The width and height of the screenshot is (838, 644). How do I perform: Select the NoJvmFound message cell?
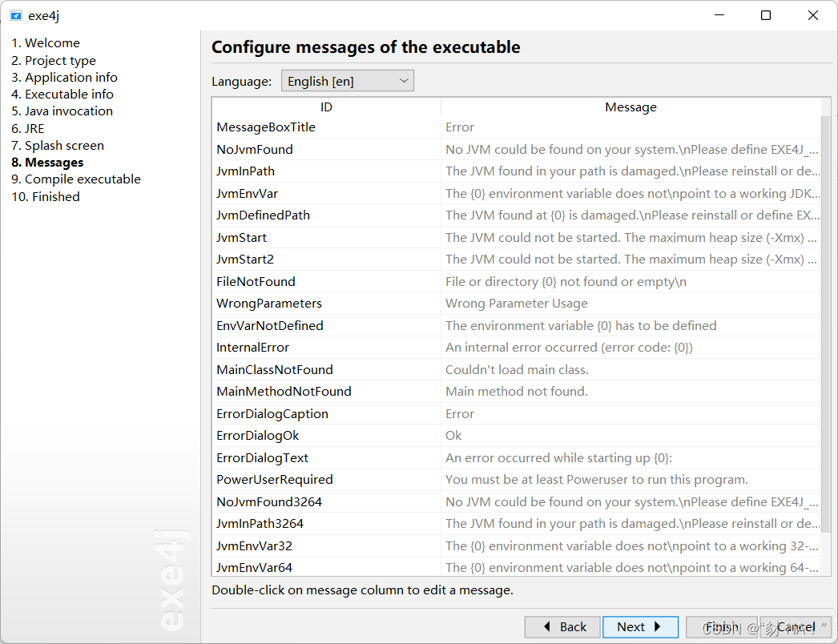coord(631,150)
